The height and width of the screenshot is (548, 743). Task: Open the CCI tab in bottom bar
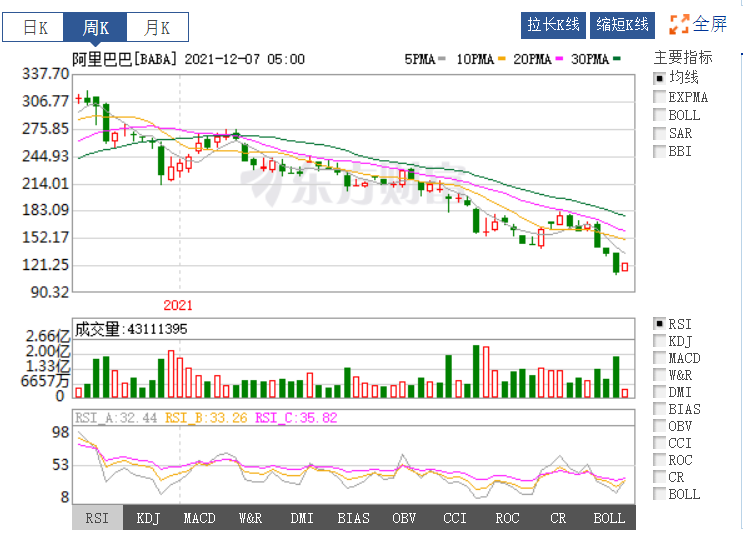pos(455,518)
